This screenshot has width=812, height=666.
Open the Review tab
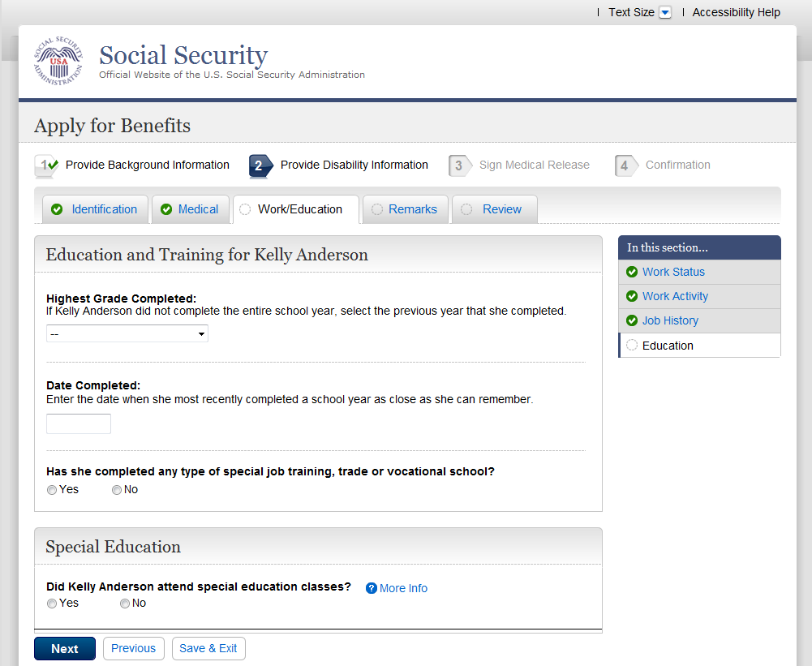click(501, 209)
